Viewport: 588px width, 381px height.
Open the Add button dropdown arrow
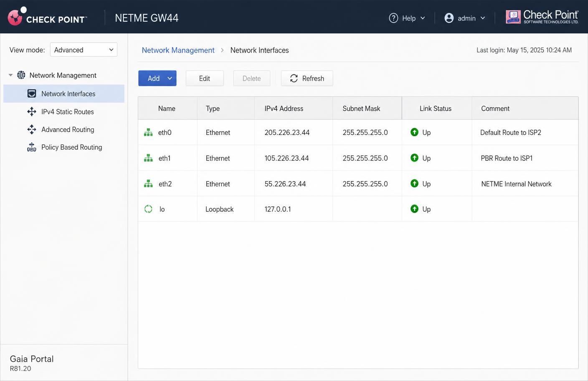point(170,78)
